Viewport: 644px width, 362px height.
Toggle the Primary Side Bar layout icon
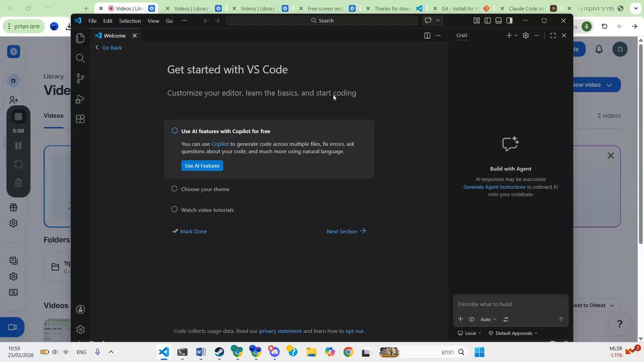point(488,21)
